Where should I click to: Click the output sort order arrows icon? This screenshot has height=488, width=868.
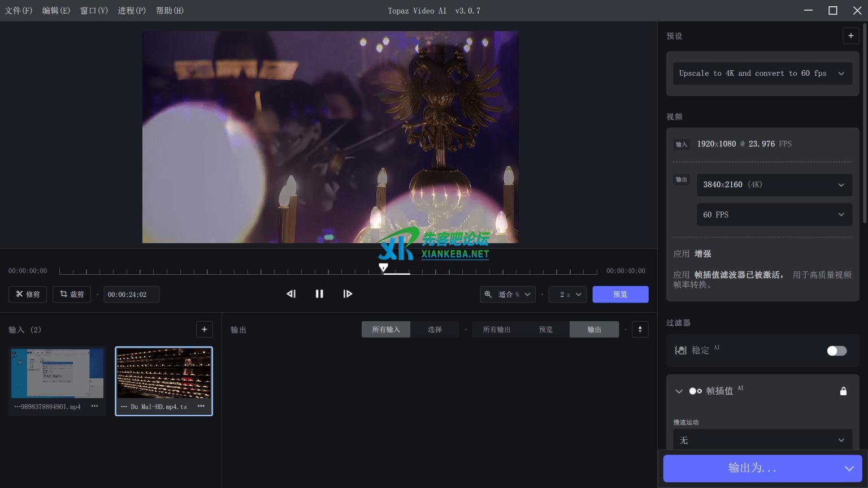click(640, 330)
